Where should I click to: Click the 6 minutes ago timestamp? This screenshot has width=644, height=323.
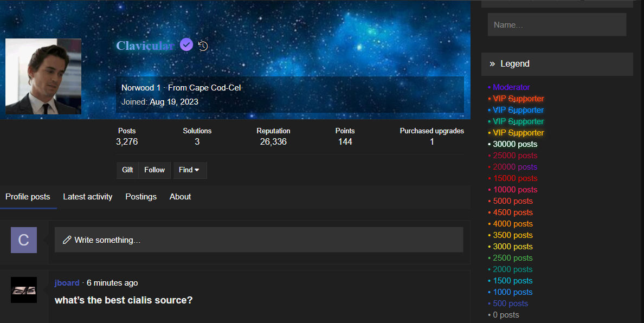tap(113, 283)
